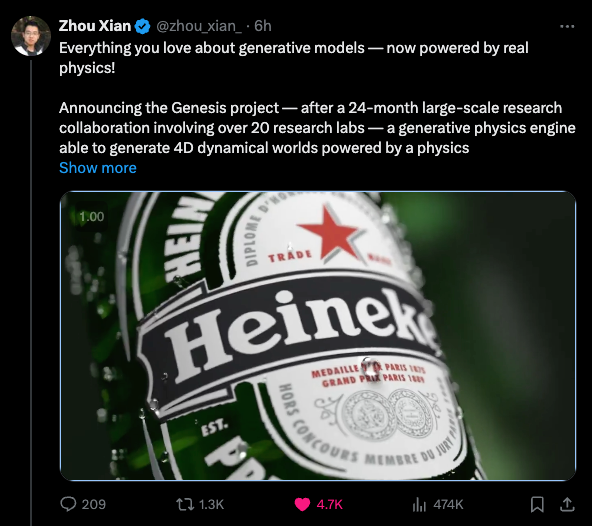The image size is (592, 526).
Task: Click the repost arrows icon
Action: click(185, 504)
